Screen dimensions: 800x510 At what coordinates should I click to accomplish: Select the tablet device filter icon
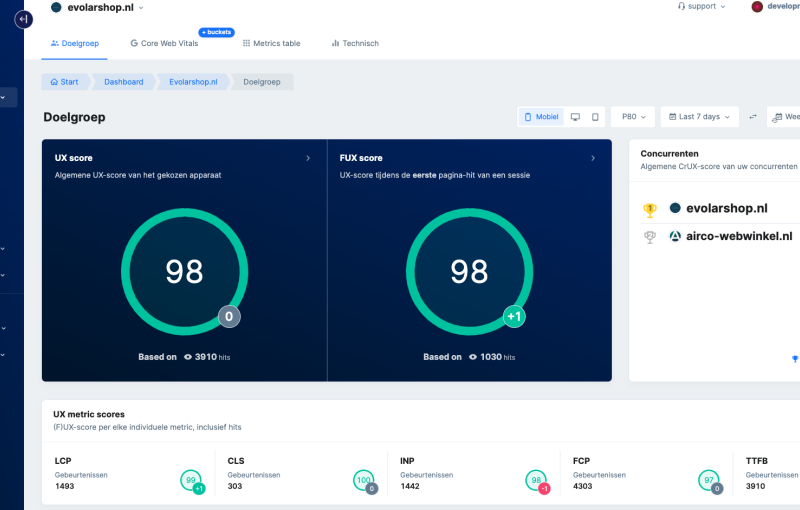(595, 117)
